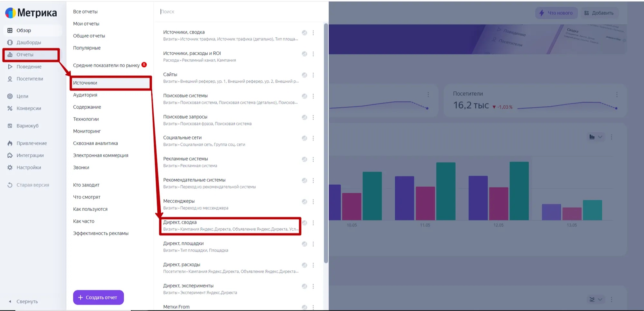
Task: Open three-dot menu for Сайты report
Action: [313, 75]
